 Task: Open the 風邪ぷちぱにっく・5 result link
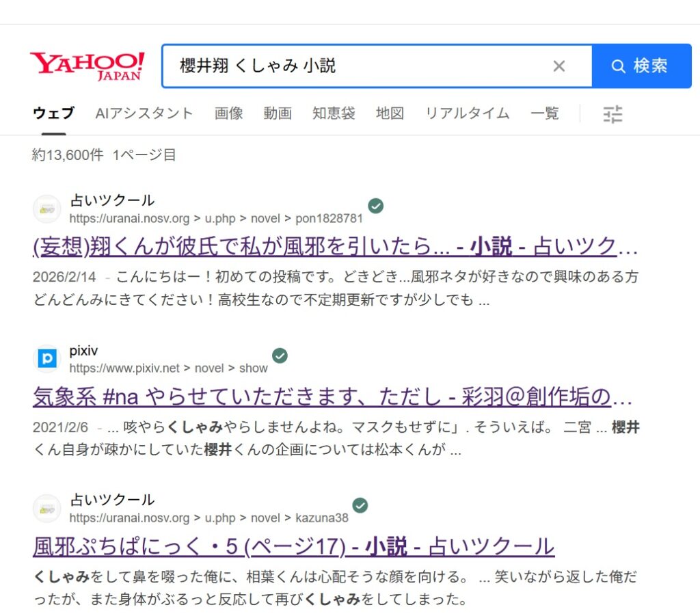293,546
